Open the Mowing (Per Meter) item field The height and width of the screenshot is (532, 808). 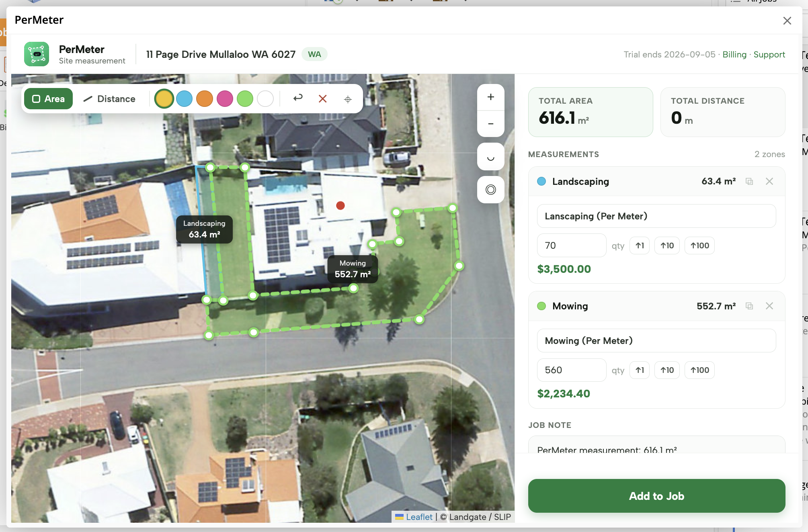656,341
